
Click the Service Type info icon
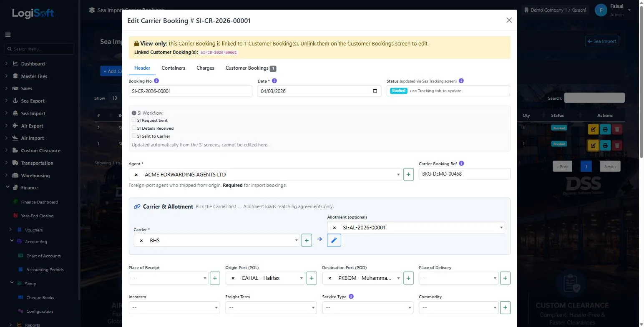(351, 297)
